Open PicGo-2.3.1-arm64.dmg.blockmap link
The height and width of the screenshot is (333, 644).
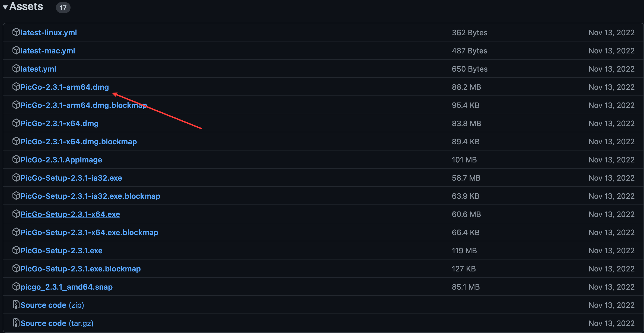coord(84,105)
